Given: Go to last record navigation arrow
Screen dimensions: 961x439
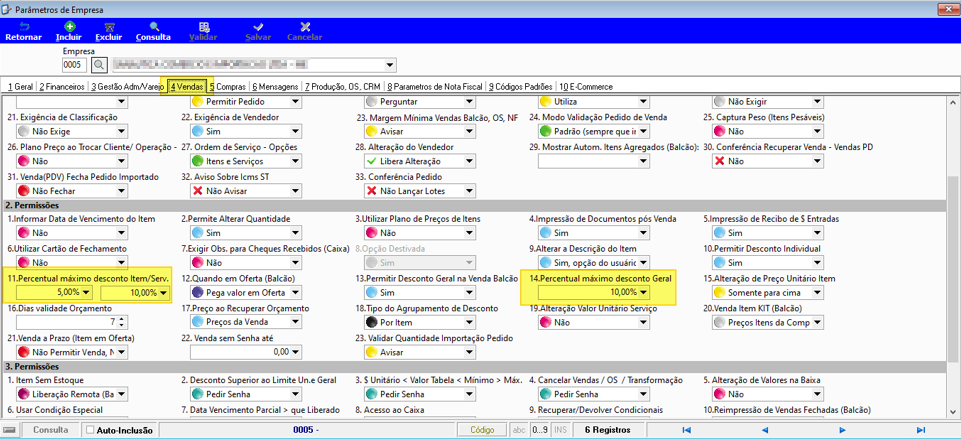Looking at the screenshot, I should click(x=921, y=430).
